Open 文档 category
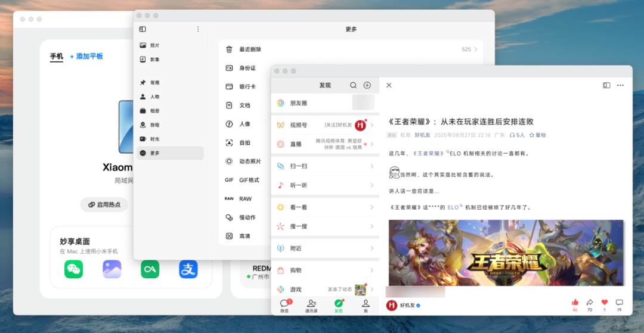 point(244,105)
